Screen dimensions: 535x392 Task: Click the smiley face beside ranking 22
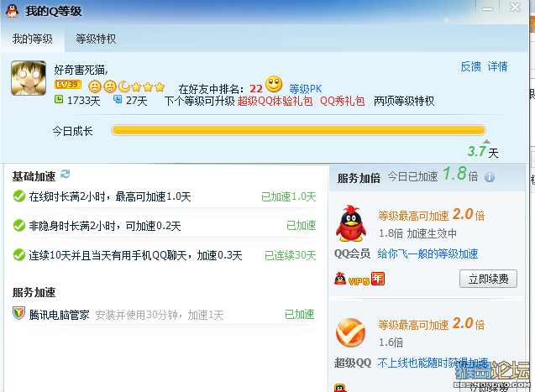(x=274, y=84)
